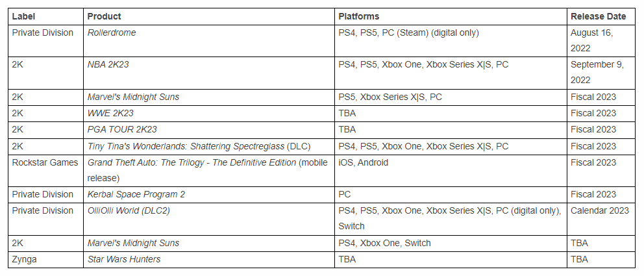Select the Rockstar Games label cell

tap(45, 170)
